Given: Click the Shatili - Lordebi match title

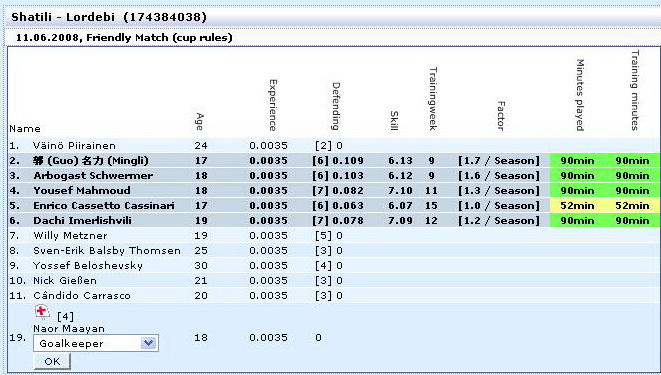Looking at the screenshot, I should (x=109, y=17).
